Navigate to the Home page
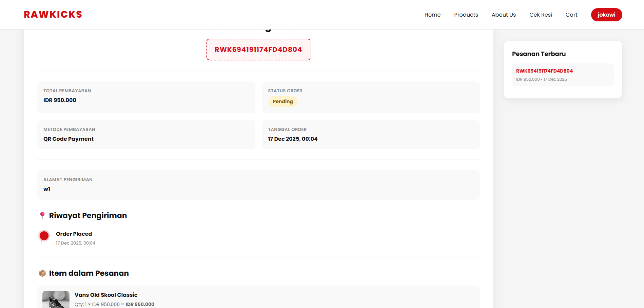 (432, 15)
